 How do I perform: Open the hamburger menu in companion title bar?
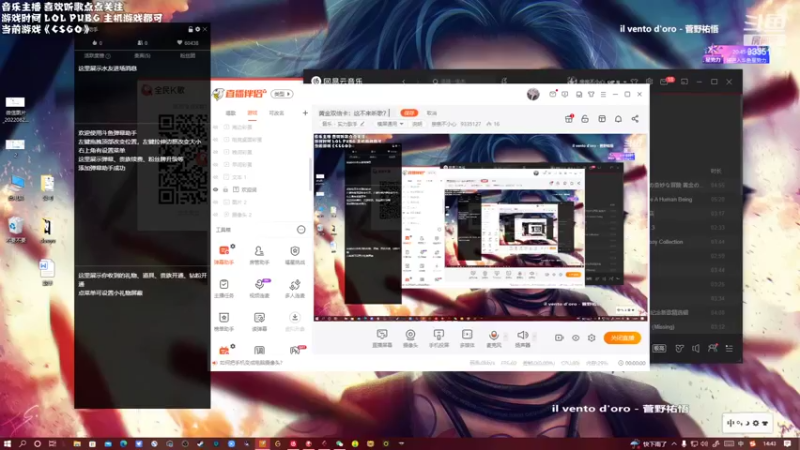point(603,94)
